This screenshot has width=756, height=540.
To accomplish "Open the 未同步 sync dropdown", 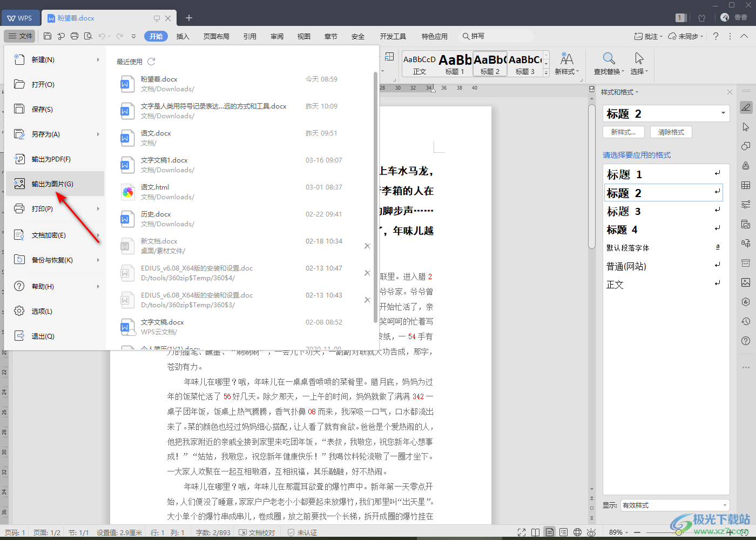I will (686, 36).
